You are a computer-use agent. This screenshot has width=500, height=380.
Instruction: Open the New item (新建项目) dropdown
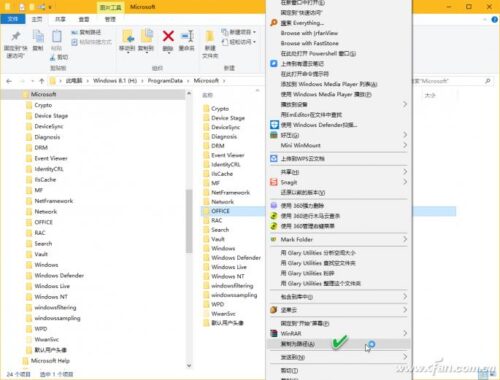[x=239, y=32]
